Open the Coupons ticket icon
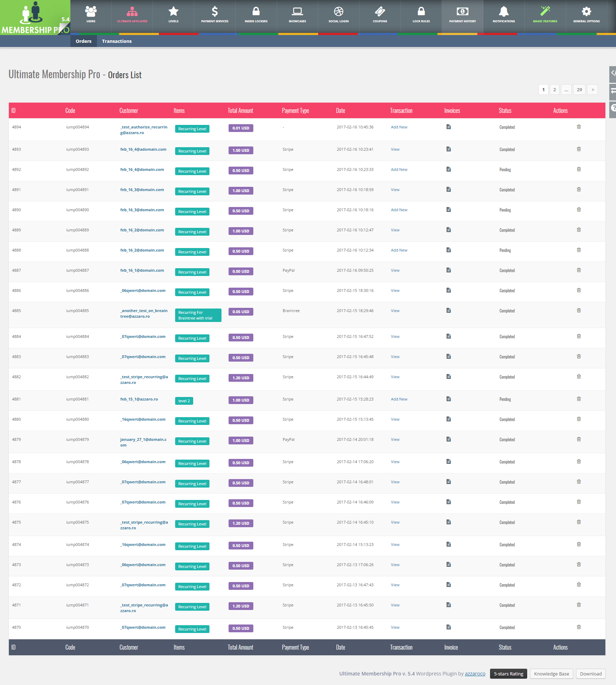This screenshot has height=685, width=616. point(380,12)
